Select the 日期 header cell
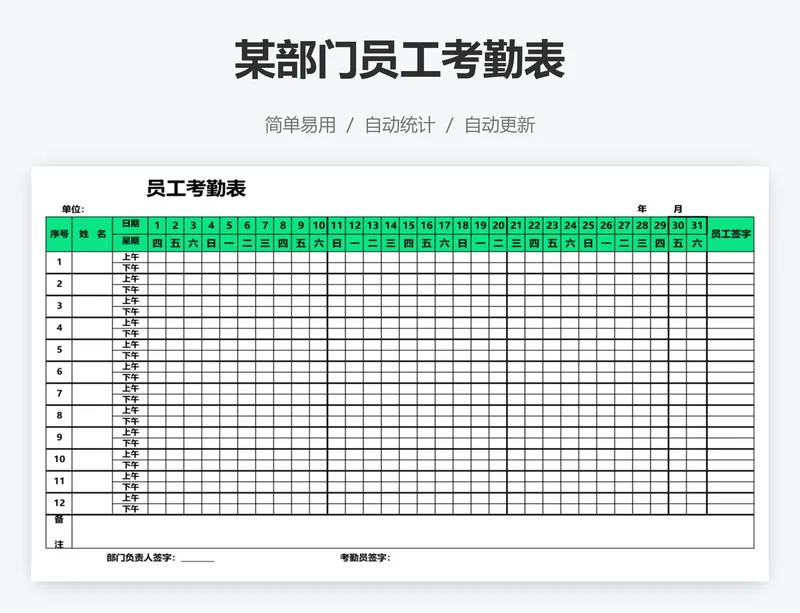This screenshot has height=613, width=800. point(130,225)
